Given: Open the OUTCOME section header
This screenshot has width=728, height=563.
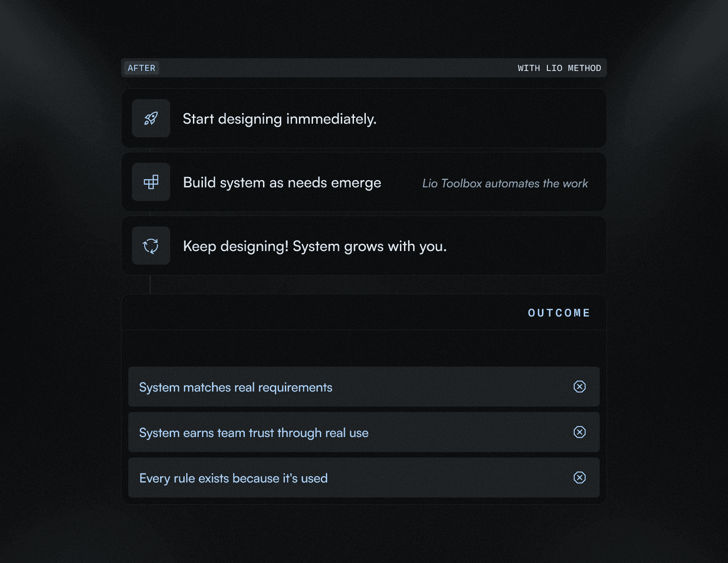Looking at the screenshot, I should (x=559, y=313).
